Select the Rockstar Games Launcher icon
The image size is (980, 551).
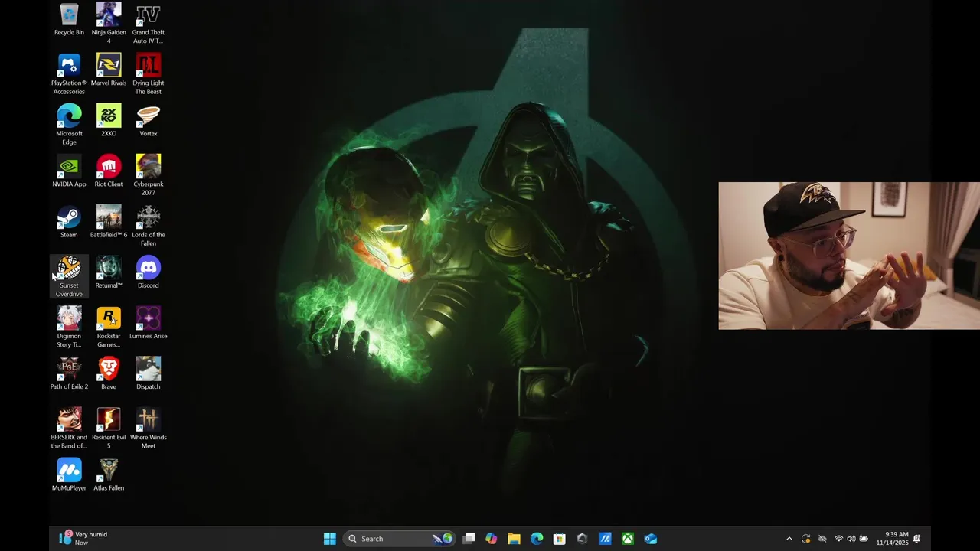(x=109, y=327)
